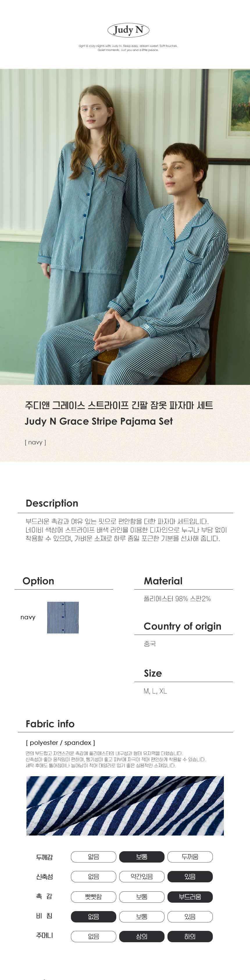Open the couple pajama model photo
250x980 pixels.
125,227
